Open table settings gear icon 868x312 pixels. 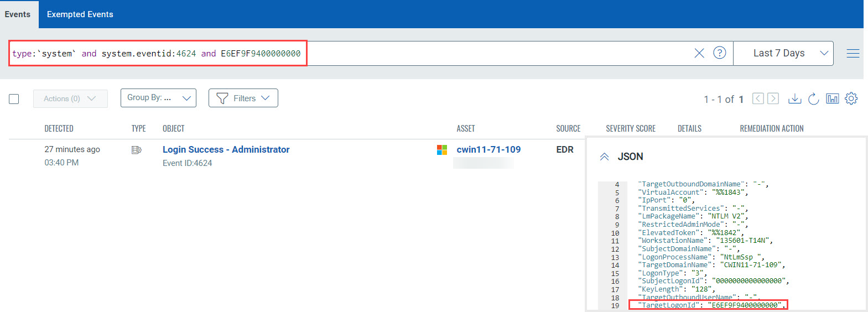pyautogui.click(x=851, y=98)
